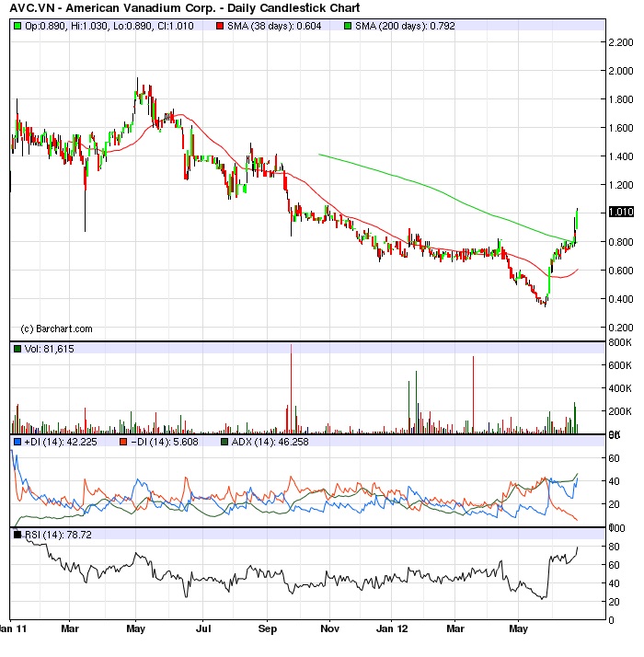644x657 pixels.
Task: Click the 0.800 price axis label
Action: point(621,242)
